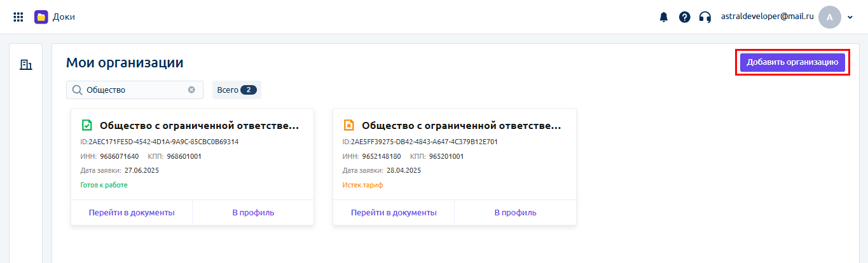Image resolution: width=868 pixels, height=263 pixels.
Task: Click title of card with КПП 965201001
Action: [x=462, y=126]
